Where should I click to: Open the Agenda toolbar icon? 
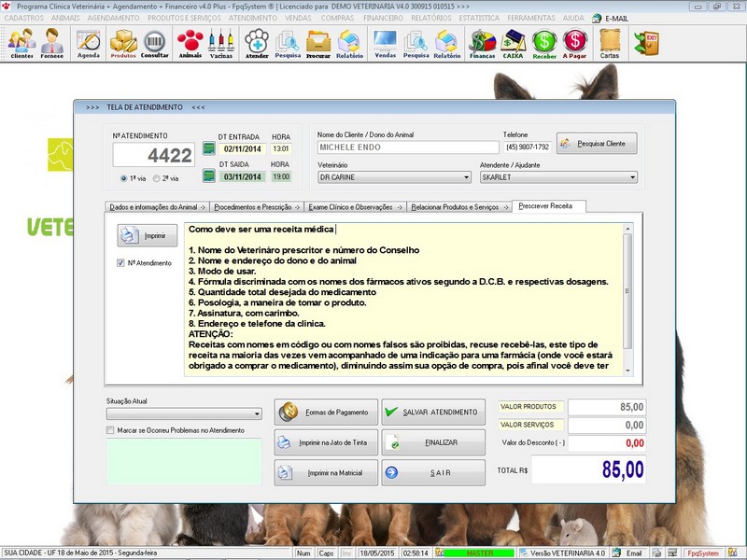[89, 43]
